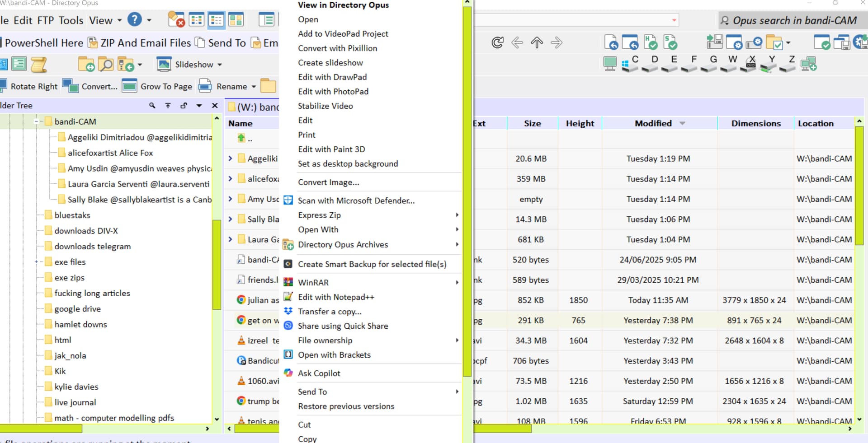Viewport: 868px width, 443px height.
Task: Open the path field red dropdown arrow
Action: coord(674,20)
